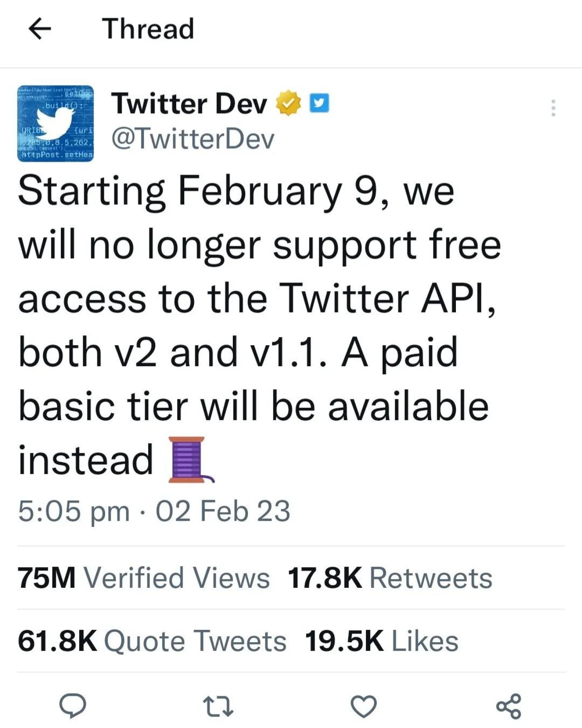Screen dimensions: 582x728
Task: View the 17.8K Retweets list
Action: point(390,578)
